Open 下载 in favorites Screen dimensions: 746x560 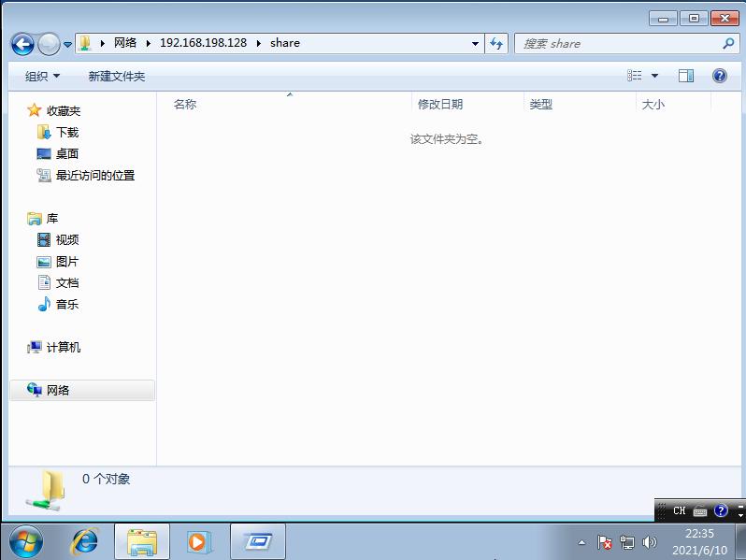click(x=67, y=132)
